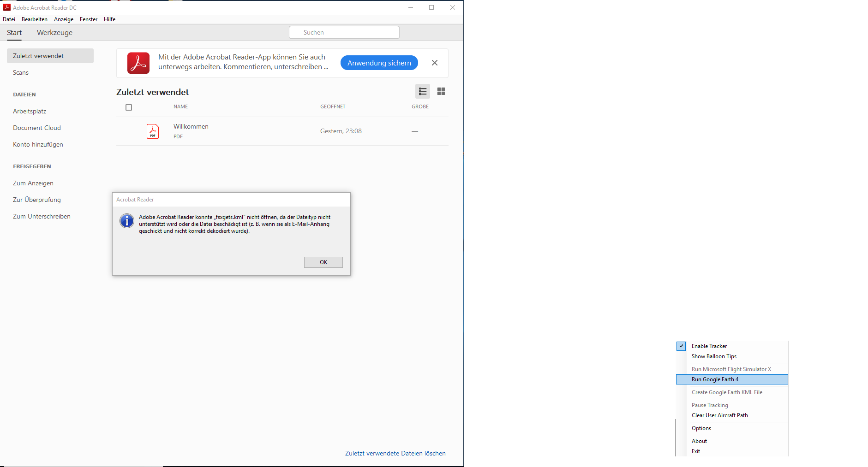Dismiss the Acrobat Reader-App banner
Viewport: 868px width, 467px height.
(435, 63)
